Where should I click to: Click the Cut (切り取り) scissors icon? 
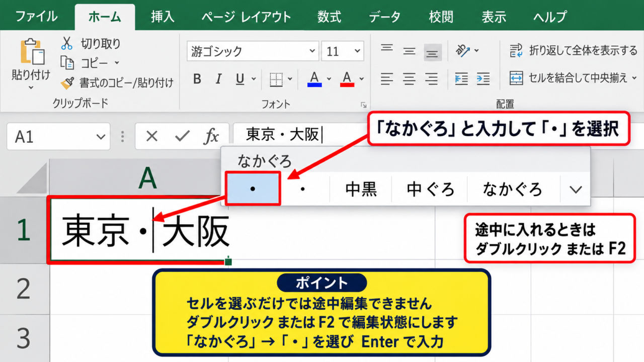(x=67, y=43)
